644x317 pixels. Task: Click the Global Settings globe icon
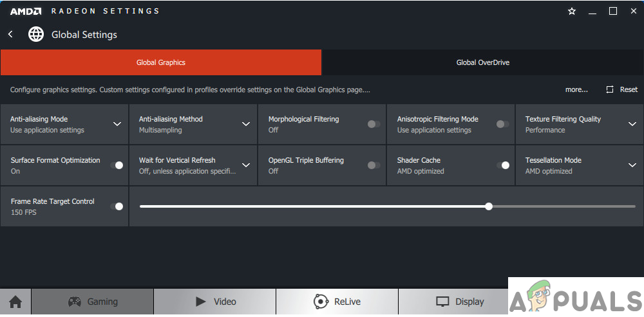point(36,35)
